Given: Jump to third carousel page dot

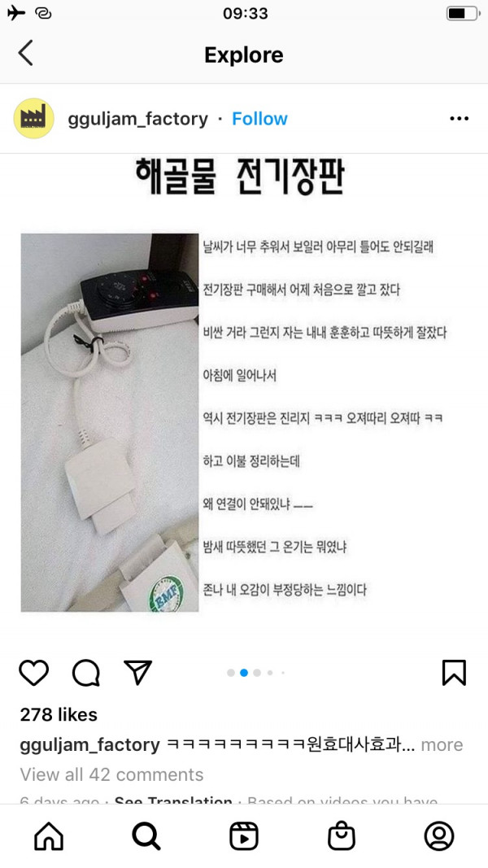Looking at the screenshot, I should point(257,673).
